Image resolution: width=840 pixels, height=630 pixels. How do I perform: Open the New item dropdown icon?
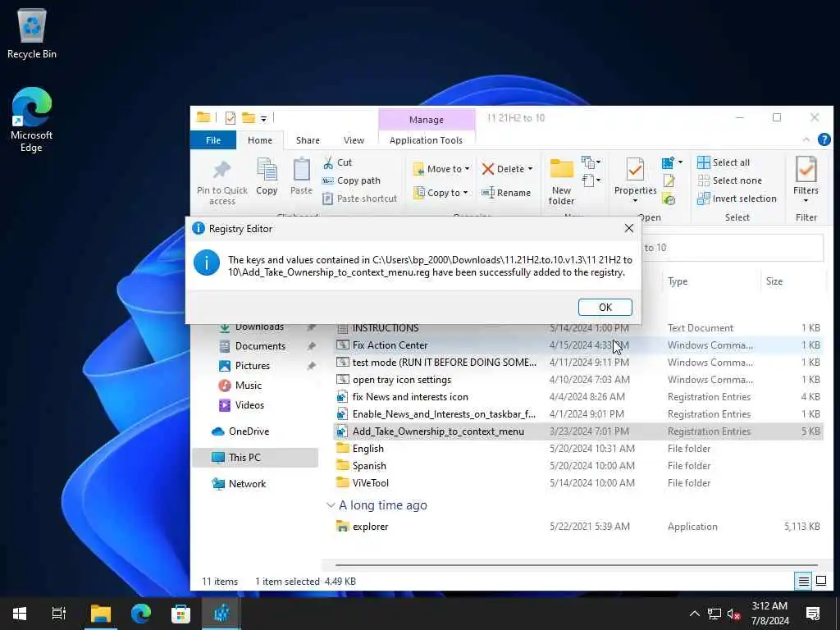point(591,162)
